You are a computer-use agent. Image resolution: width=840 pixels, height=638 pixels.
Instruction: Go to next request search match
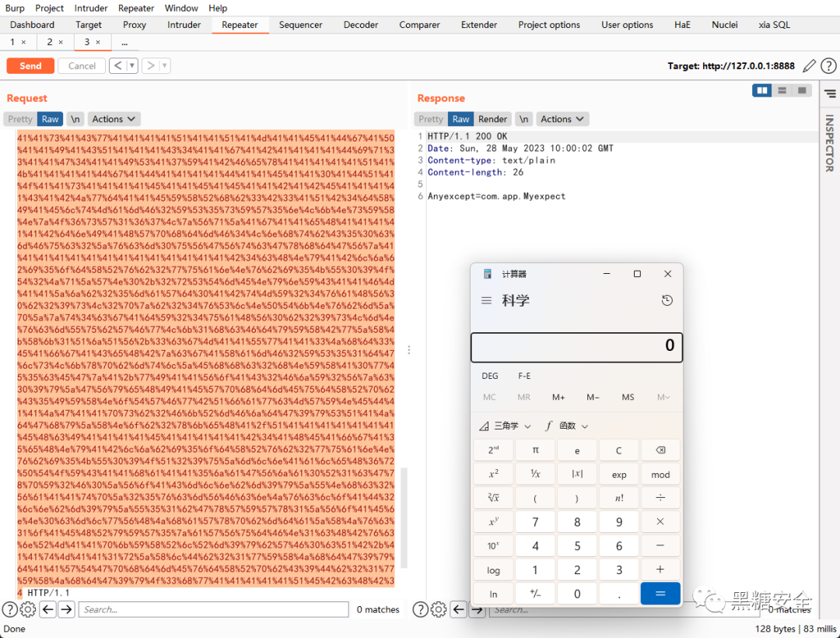66,609
